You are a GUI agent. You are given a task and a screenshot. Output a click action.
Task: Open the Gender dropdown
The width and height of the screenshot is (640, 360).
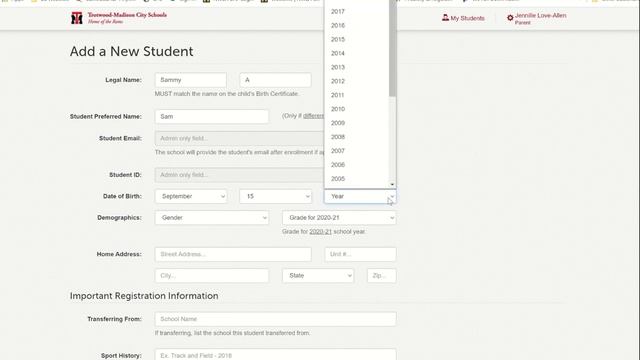coord(212,218)
